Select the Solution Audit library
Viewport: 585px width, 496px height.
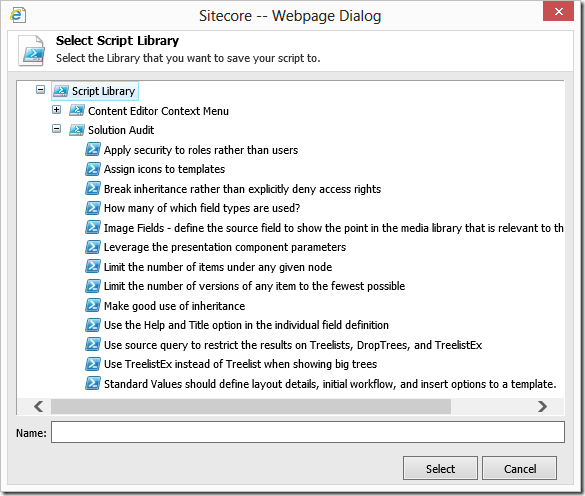click(x=121, y=130)
